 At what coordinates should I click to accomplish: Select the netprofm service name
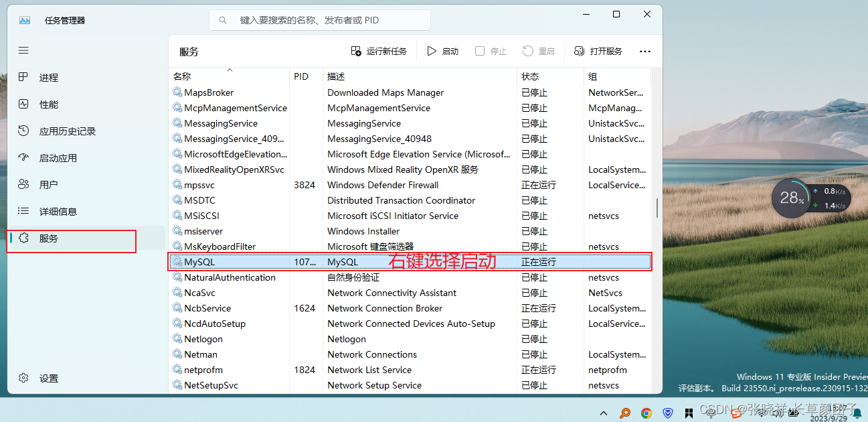[203, 370]
